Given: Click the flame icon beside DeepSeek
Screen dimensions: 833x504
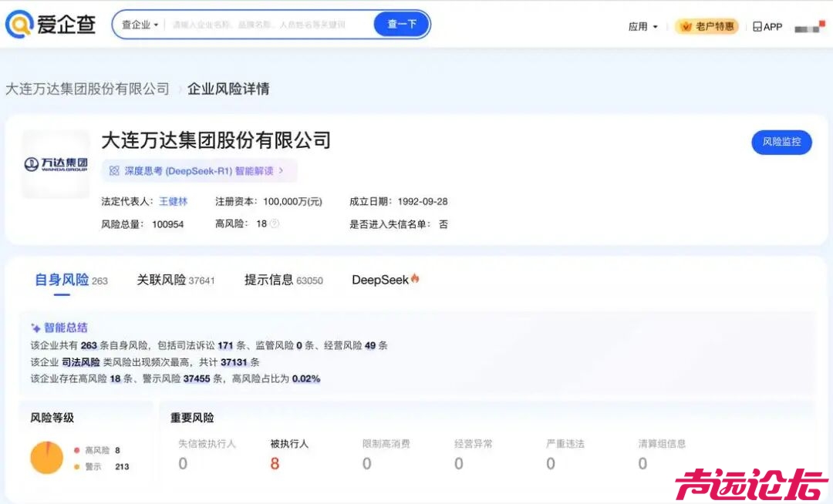Looking at the screenshot, I should (x=415, y=278).
